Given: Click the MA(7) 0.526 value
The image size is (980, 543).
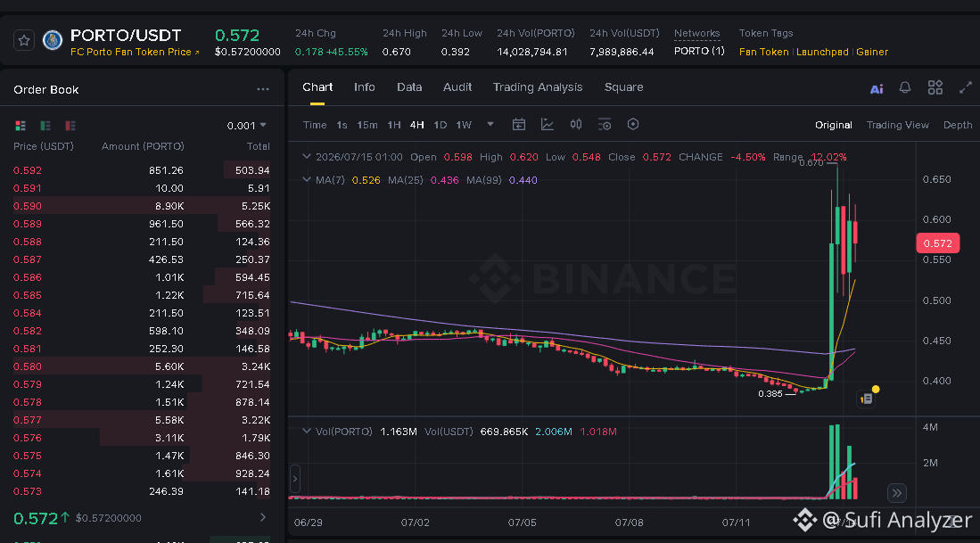Looking at the screenshot, I should 366,180.
